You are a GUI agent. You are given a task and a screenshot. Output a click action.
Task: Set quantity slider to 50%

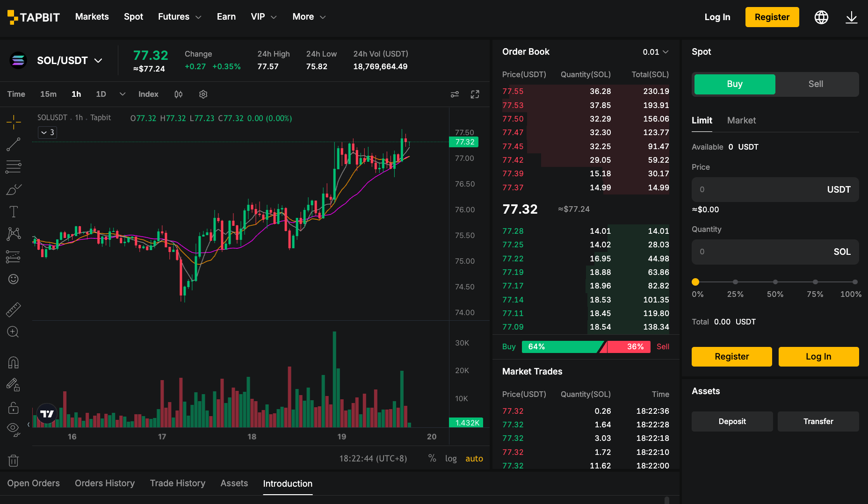pos(775,282)
